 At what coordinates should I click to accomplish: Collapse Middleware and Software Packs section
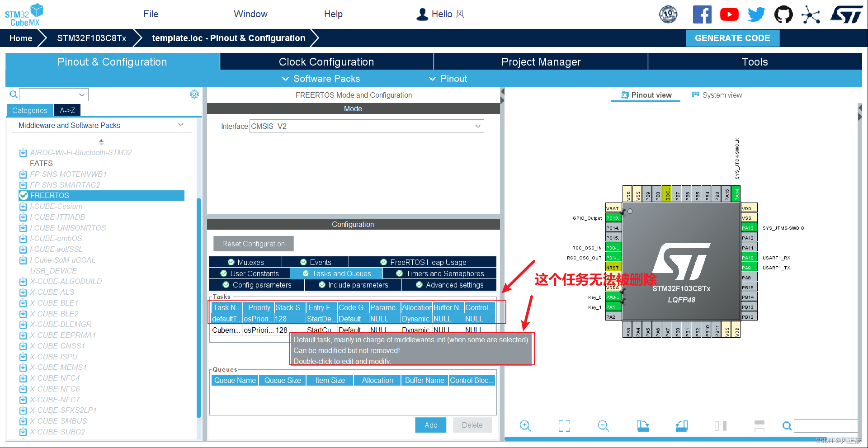(x=181, y=125)
